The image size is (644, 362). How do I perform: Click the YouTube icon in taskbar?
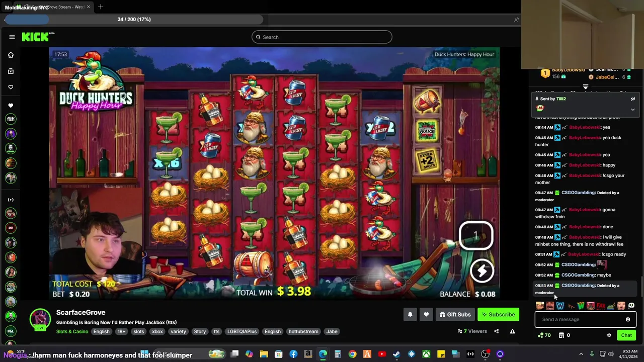point(382,354)
